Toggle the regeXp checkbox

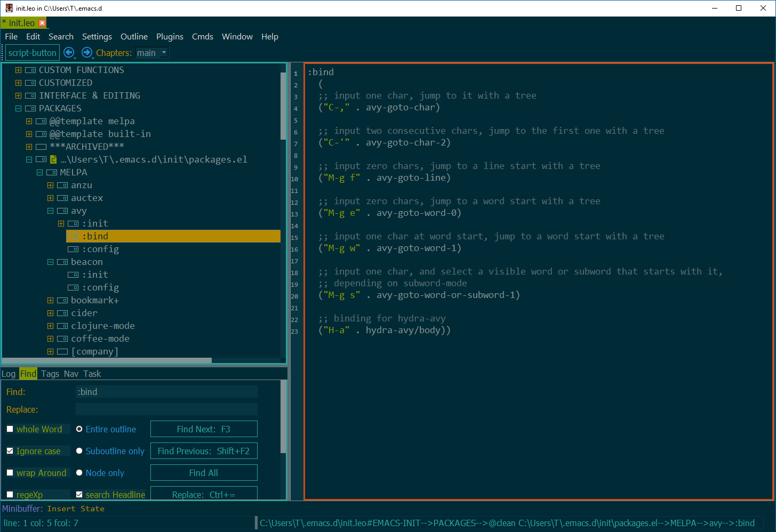[10, 495]
